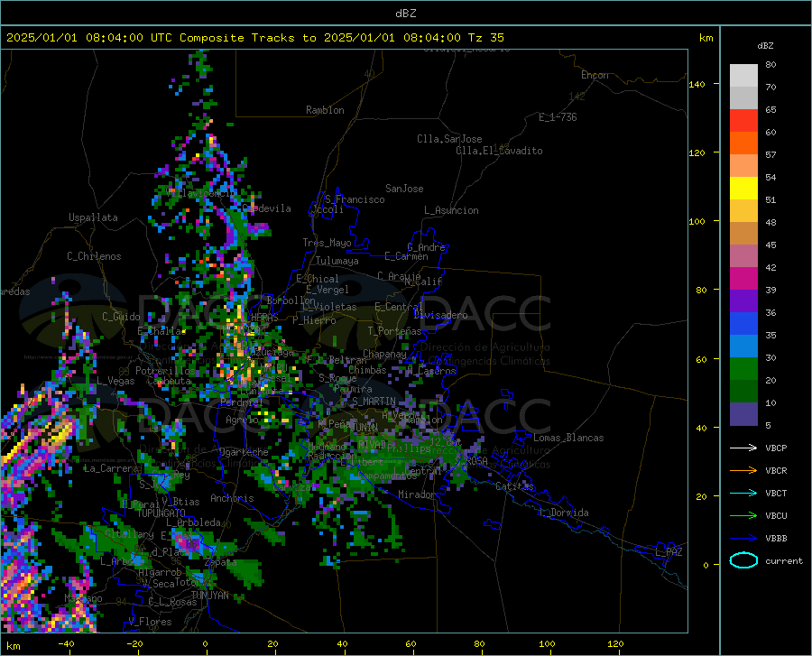This screenshot has width=812, height=656.
Task: Pick the purple 36-39 dBZ legend color
Action: [x=743, y=301]
